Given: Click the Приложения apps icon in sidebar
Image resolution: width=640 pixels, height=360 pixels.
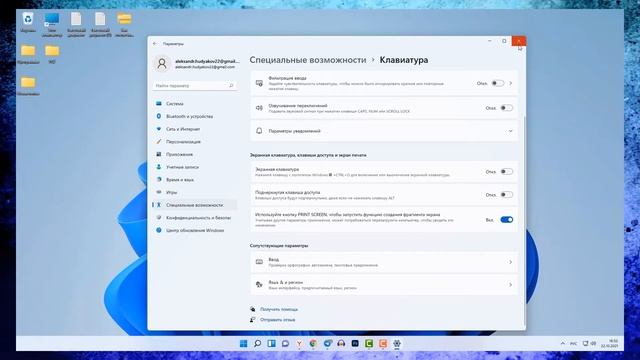Looking at the screenshot, I should point(159,154).
